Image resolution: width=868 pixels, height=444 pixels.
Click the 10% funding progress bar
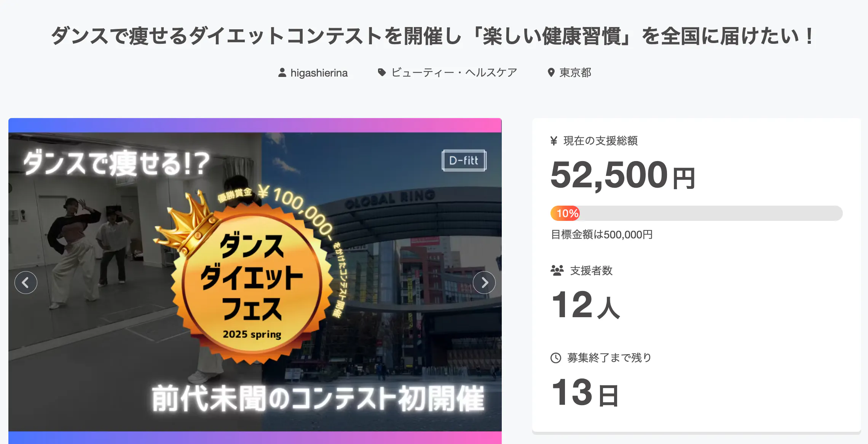(x=696, y=213)
